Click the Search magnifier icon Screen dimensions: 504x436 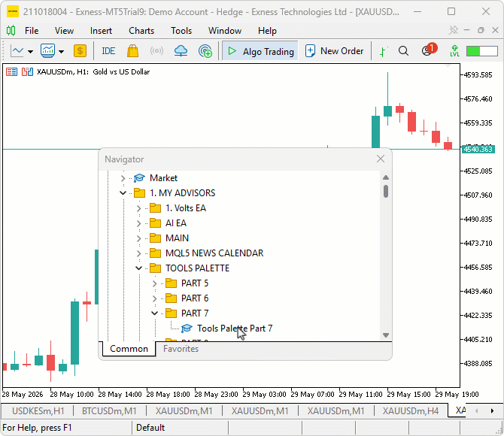[x=403, y=51]
